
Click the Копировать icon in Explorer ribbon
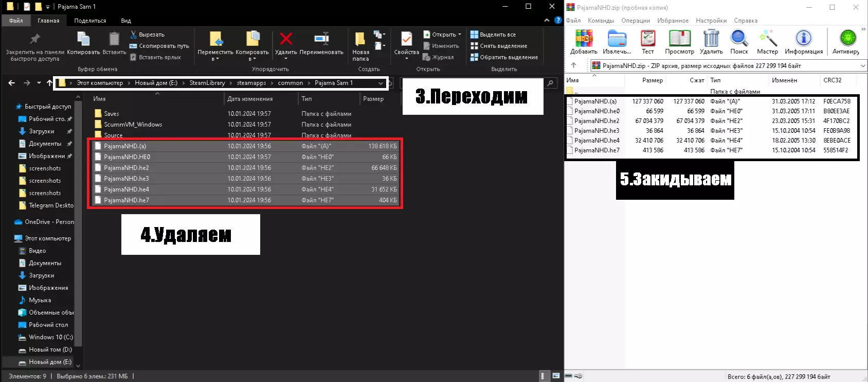click(83, 43)
